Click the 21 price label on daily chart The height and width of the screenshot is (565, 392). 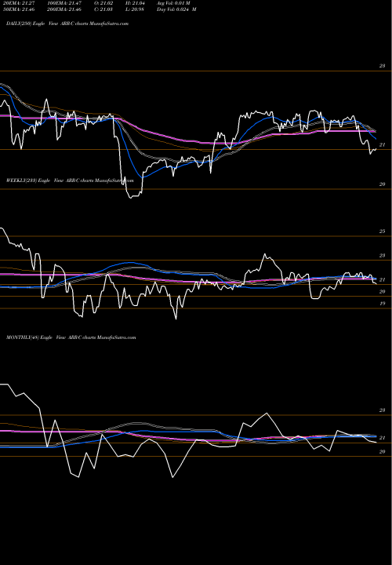point(383,145)
